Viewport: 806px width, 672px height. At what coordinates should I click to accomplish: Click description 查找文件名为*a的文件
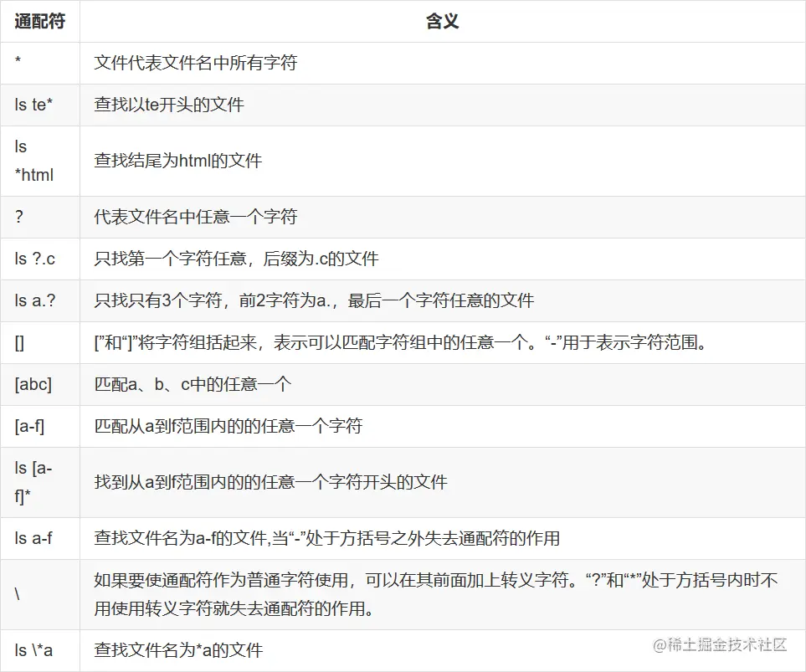click(178, 650)
